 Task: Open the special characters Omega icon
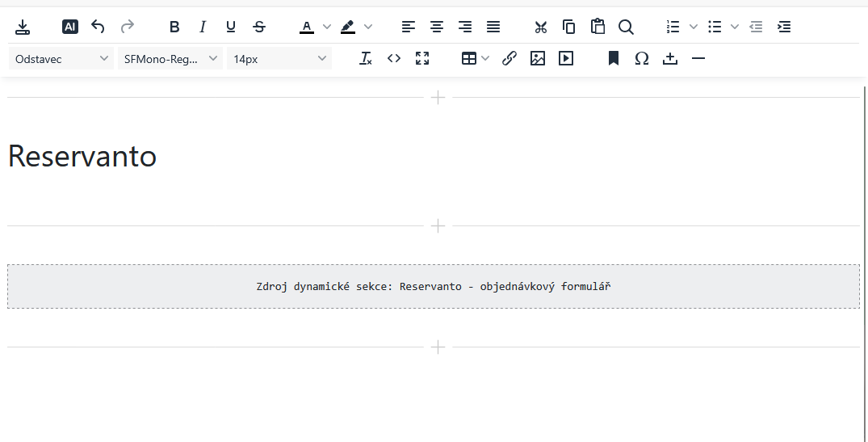(642, 58)
